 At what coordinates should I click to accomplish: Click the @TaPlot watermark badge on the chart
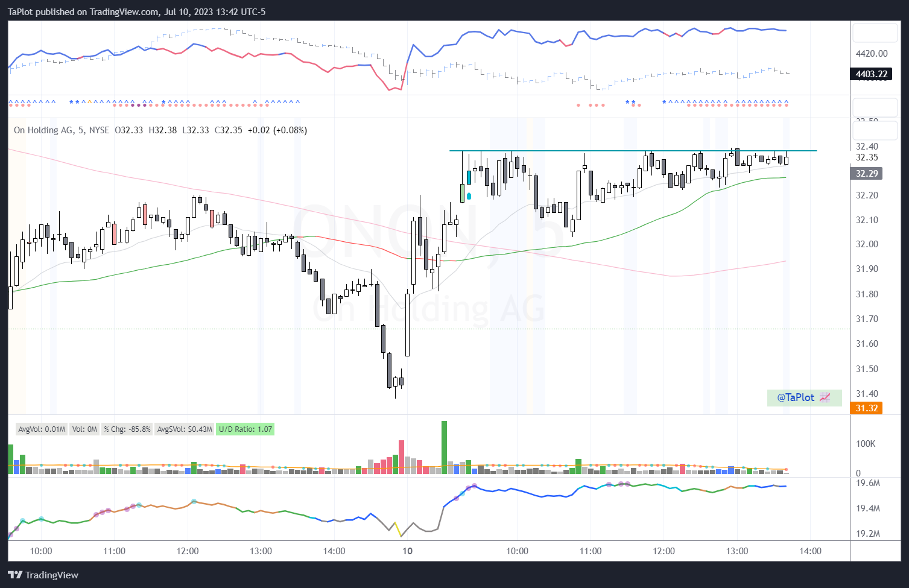click(x=797, y=397)
